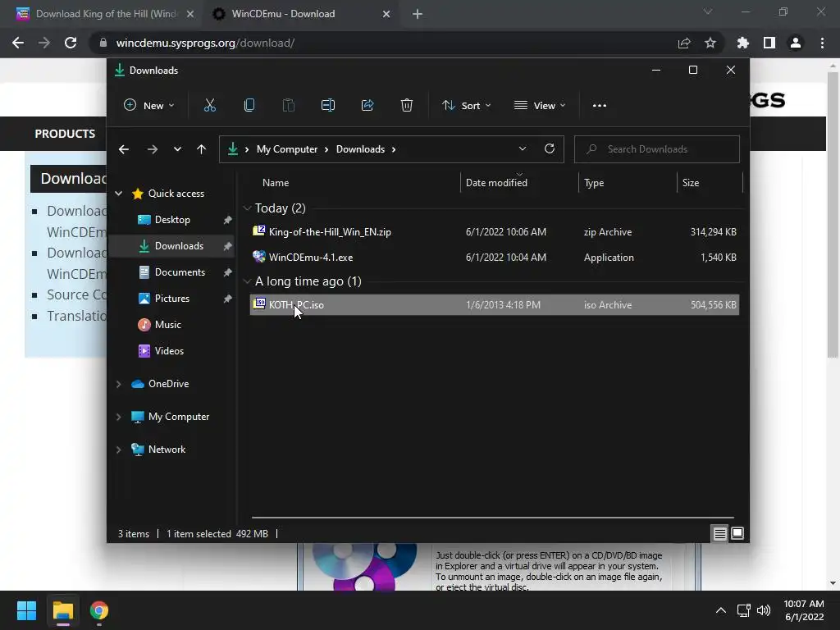Show hidden system tray icons
This screenshot has width=840, height=630.
(721, 610)
